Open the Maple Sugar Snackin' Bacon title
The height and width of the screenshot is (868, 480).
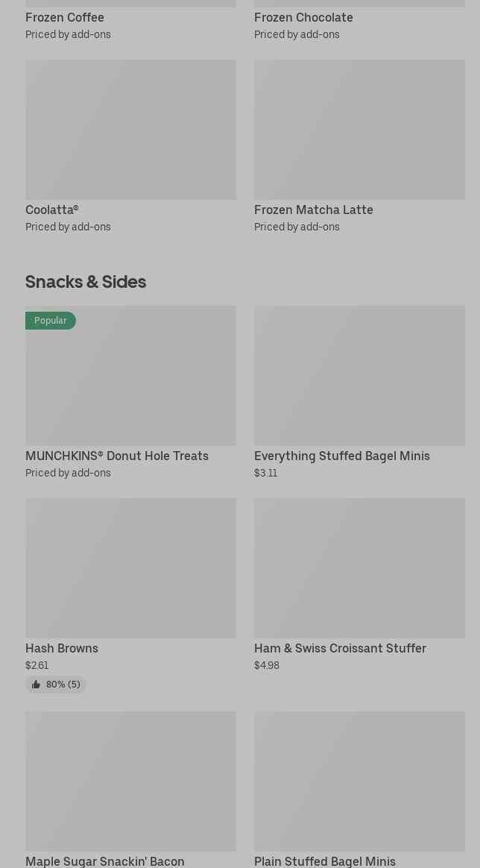(x=105, y=861)
